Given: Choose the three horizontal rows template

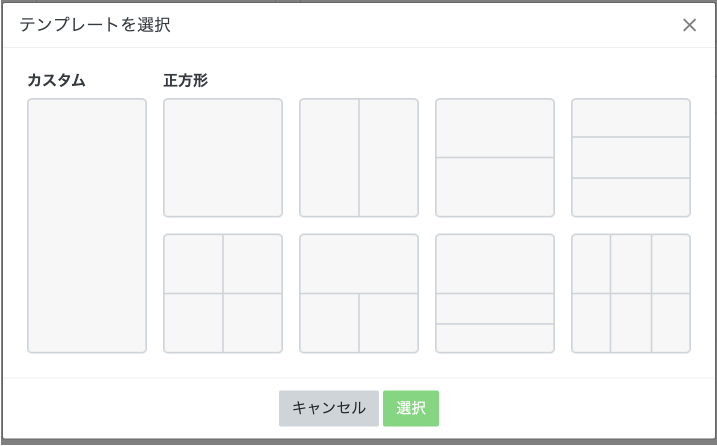Looking at the screenshot, I should (x=631, y=157).
